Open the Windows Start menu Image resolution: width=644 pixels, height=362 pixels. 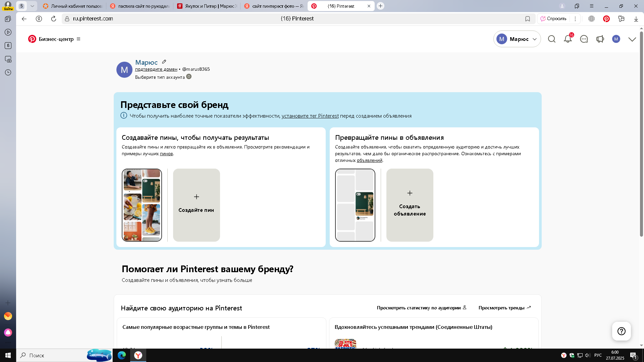pos(8,355)
